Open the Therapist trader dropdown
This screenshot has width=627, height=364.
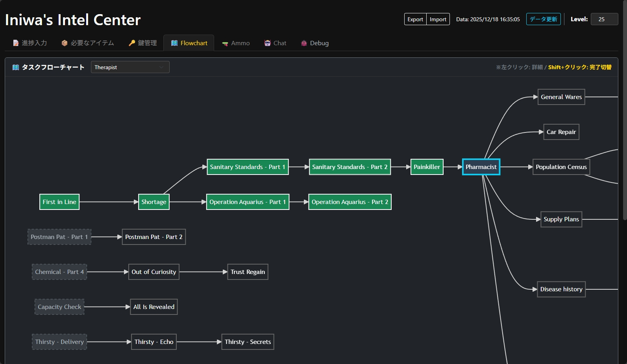click(126, 67)
